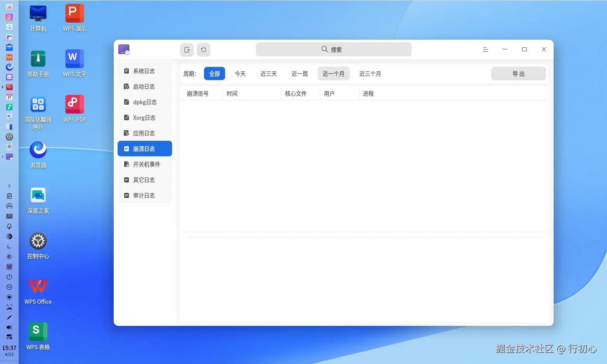Open the mail envelope icon in the dock

9,77
